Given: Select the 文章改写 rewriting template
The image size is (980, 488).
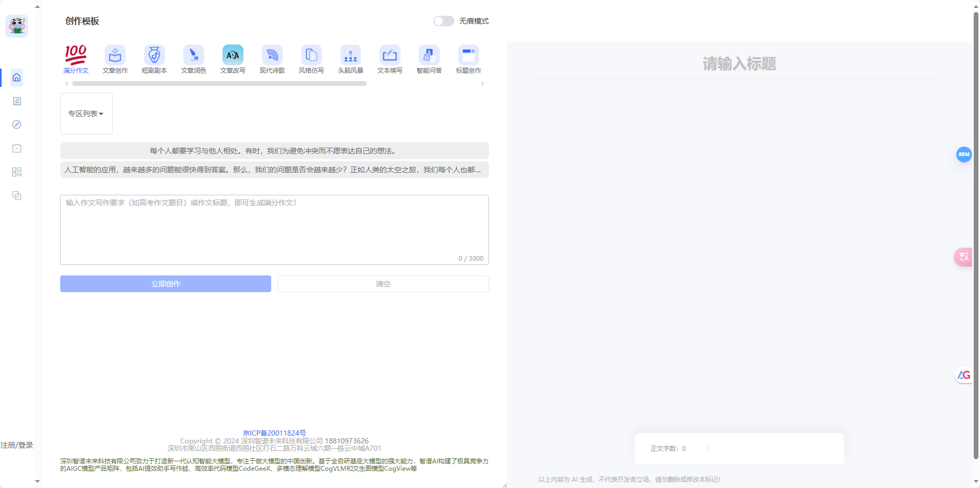Looking at the screenshot, I should point(232,59).
